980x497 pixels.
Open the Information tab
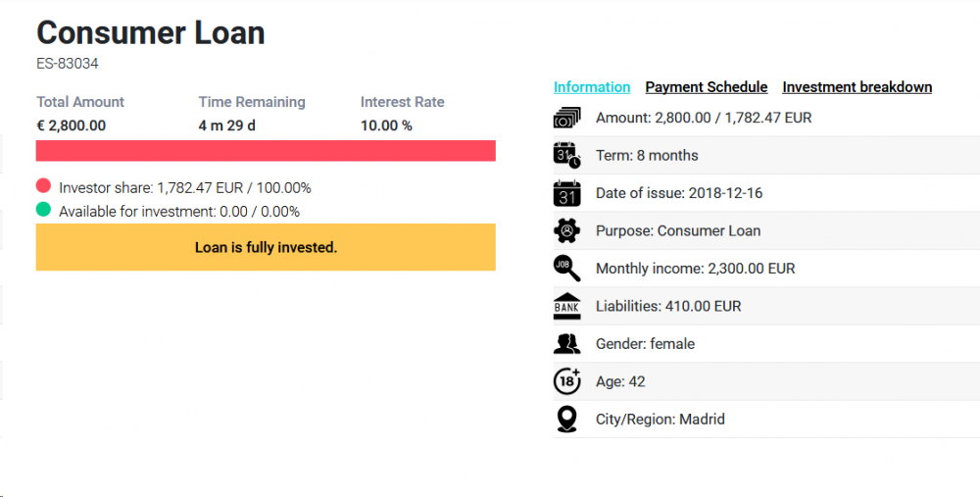[592, 87]
